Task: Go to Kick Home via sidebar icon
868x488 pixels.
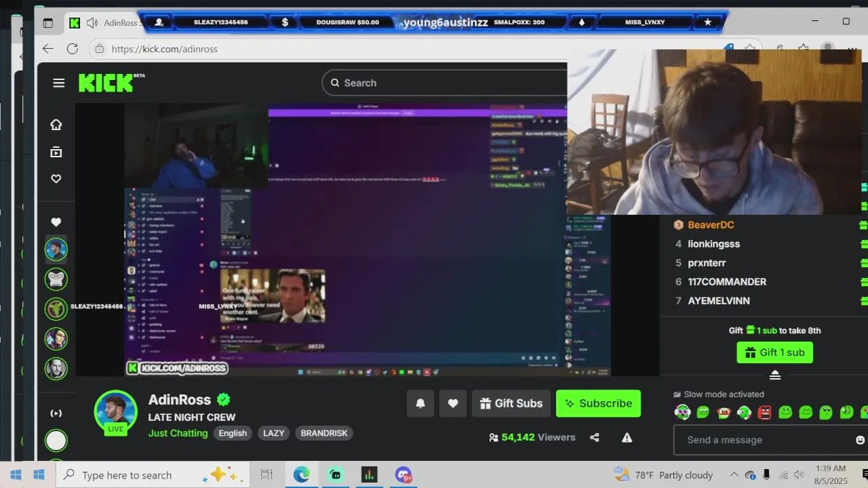Action: (56, 125)
